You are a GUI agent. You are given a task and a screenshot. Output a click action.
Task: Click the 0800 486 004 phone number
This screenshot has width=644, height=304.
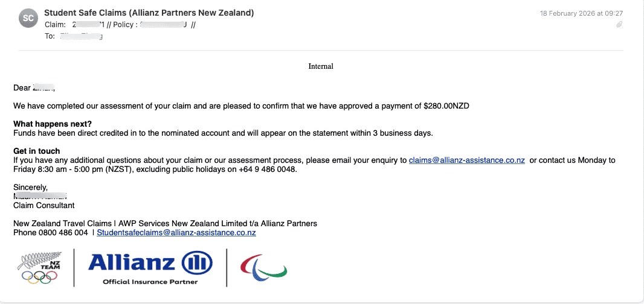click(63, 233)
